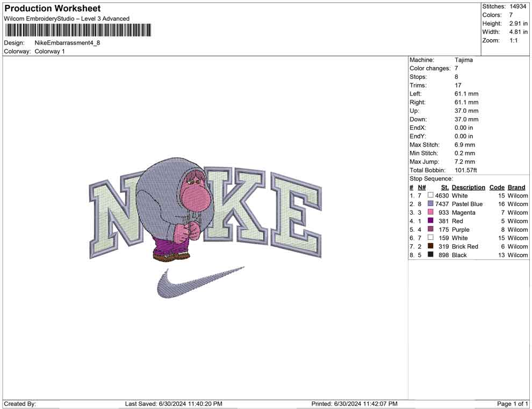Click the stitch count 4630 in row 1

coord(442,195)
